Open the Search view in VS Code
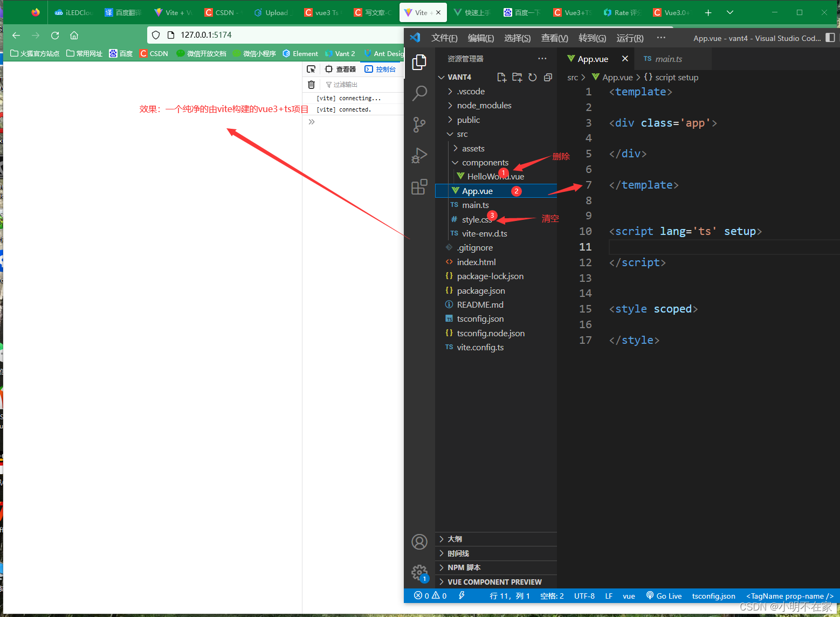Screen dimensions: 840x617 click(419, 94)
